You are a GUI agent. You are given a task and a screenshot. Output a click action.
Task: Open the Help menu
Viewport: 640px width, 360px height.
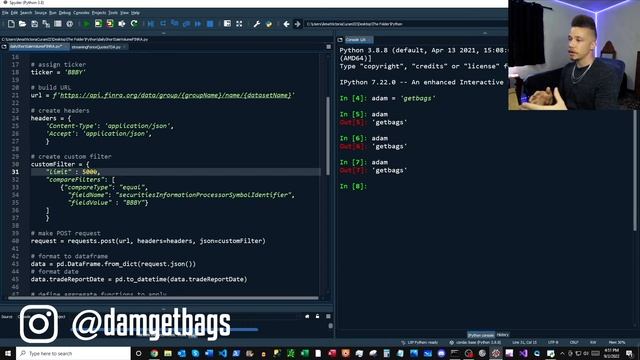click(x=136, y=13)
